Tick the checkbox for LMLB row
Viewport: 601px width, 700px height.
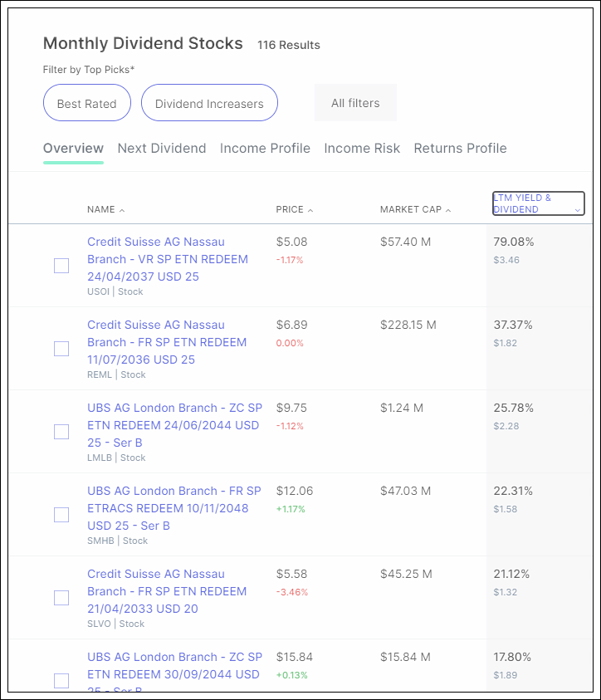click(61, 432)
